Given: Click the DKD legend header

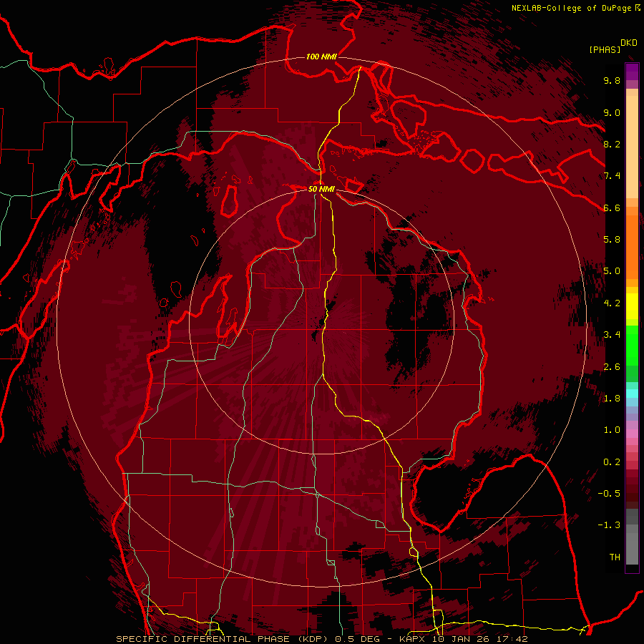Looking at the screenshot, I should (x=628, y=43).
